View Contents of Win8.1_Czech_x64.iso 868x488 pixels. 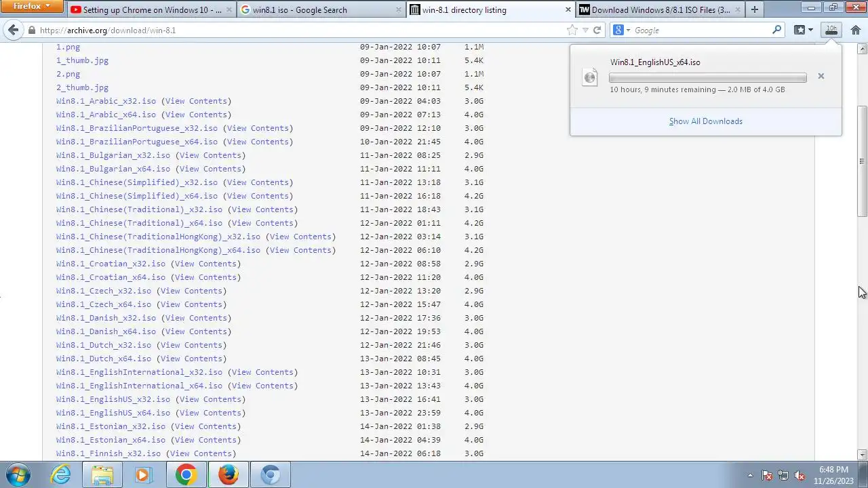pyautogui.click(x=191, y=304)
